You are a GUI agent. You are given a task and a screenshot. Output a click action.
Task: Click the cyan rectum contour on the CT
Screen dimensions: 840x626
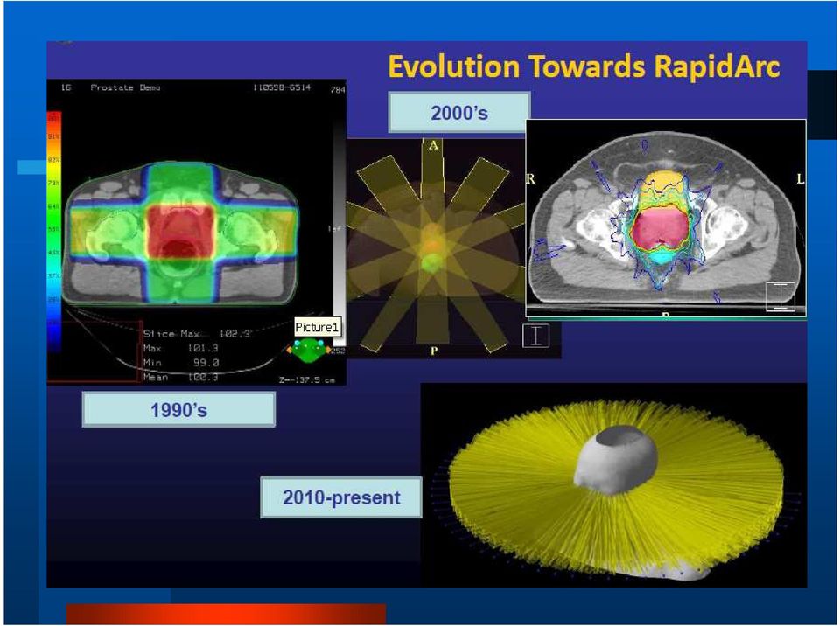click(663, 258)
